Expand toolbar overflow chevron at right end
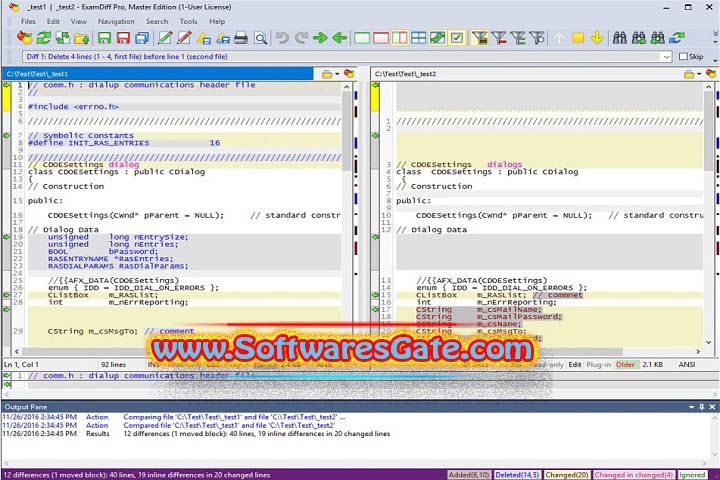The width and height of the screenshot is (720, 480). coord(715,35)
